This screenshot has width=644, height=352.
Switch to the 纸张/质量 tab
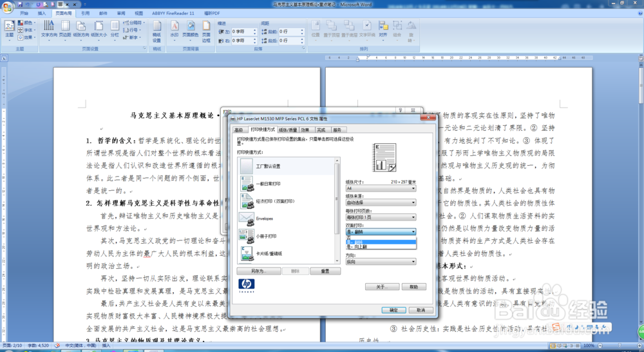[288, 130]
